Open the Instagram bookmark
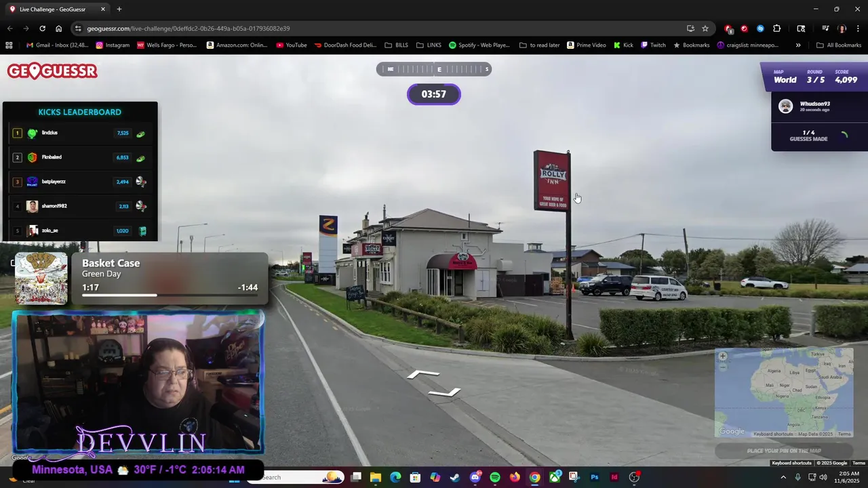Viewport: 868px width, 488px height. 113,45
